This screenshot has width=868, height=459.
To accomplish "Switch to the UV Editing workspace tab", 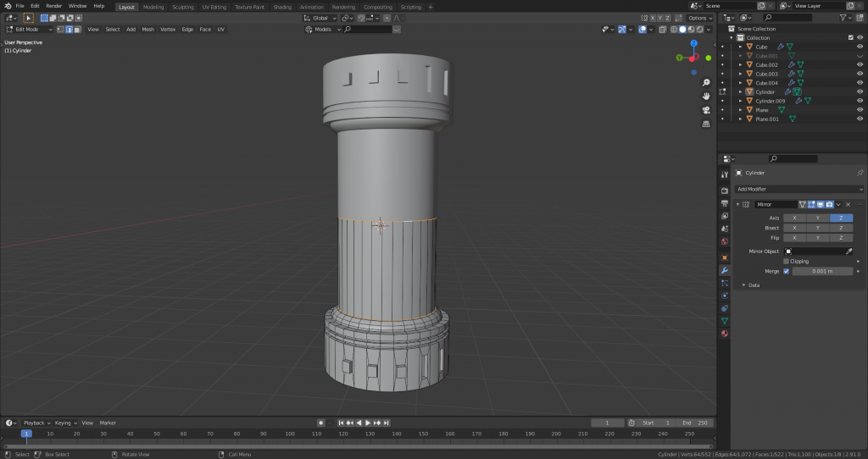I will click(x=214, y=7).
